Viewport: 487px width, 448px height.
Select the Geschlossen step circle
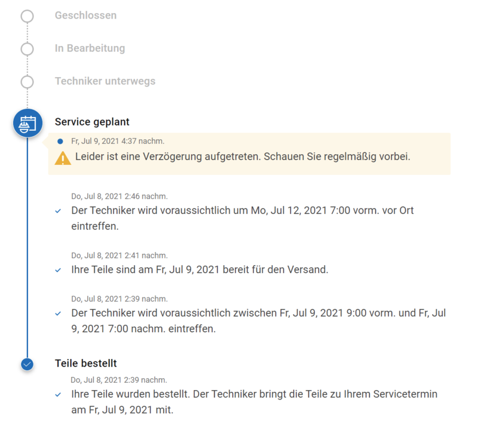click(x=27, y=16)
